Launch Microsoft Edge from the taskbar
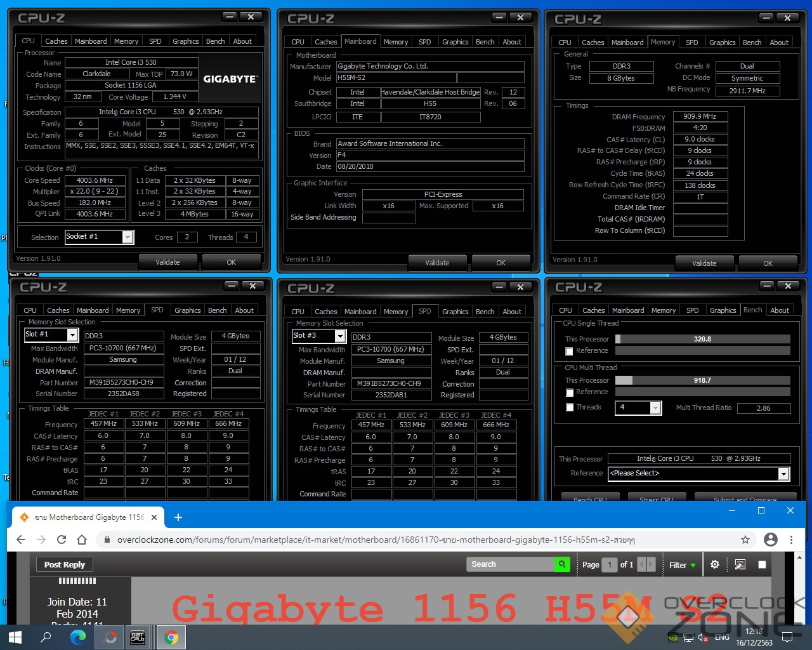 click(x=77, y=637)
